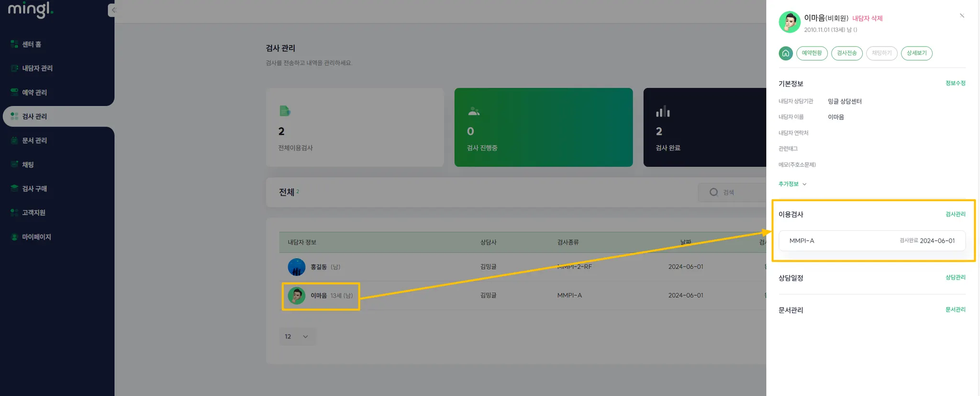Click the bar chart icon in 검사 완료 card
Image resolution: width=980 pixels, height=396 pixels.
tap(663, 111)
